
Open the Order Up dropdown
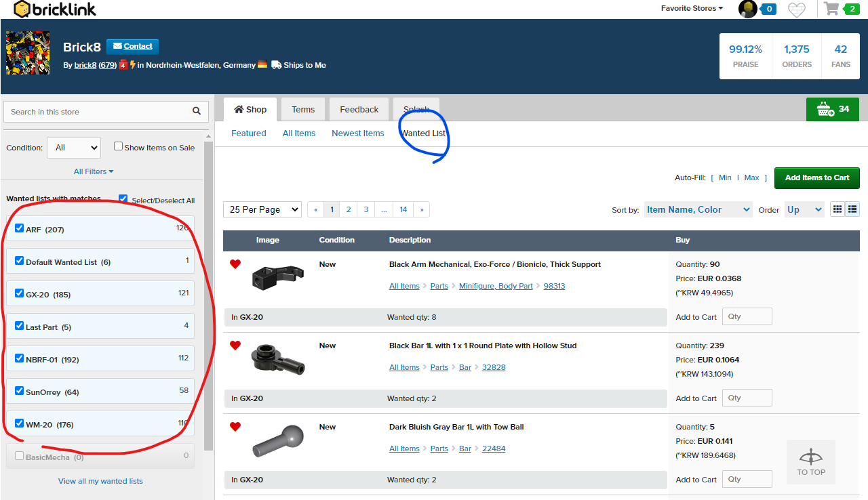(804, 209)
